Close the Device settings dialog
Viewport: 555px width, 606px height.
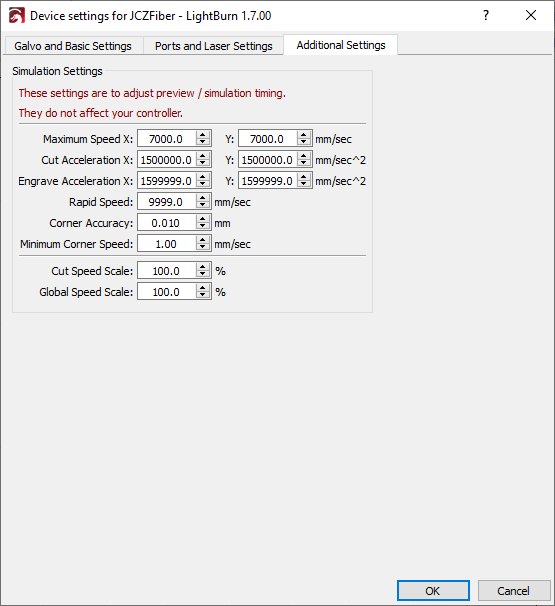pos(531,15)
